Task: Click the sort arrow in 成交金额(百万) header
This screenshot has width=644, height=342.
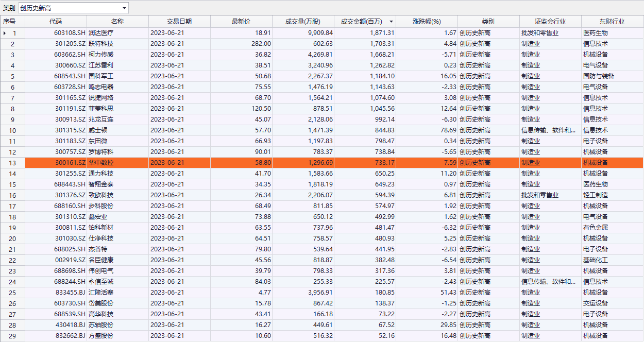Action: tap(391, 22)
